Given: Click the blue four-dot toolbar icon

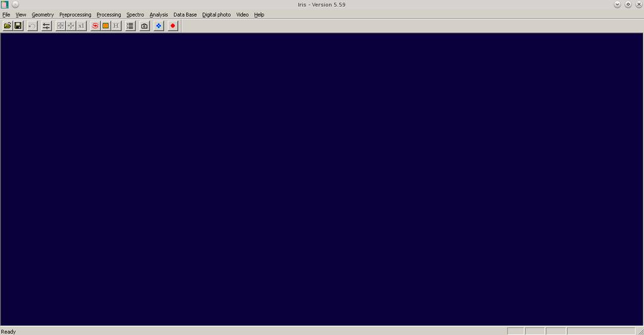Looking at the screenshot, I should [158, 26].
